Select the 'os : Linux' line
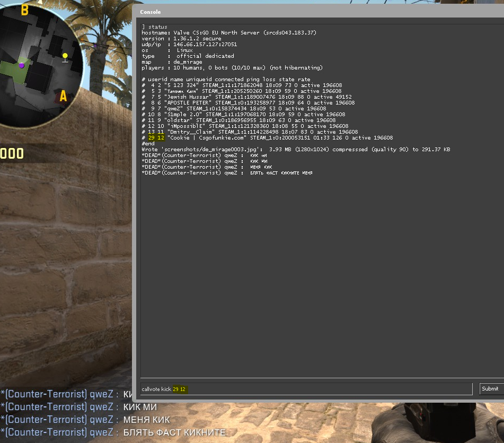The width and height of the screenshot is (504, 443). (167, 50)
